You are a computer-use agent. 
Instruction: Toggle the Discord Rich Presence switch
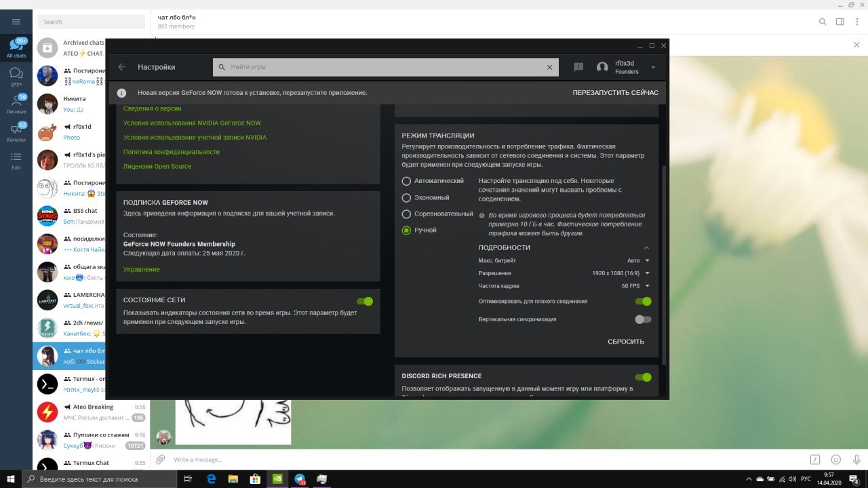(x=643, y=377)
